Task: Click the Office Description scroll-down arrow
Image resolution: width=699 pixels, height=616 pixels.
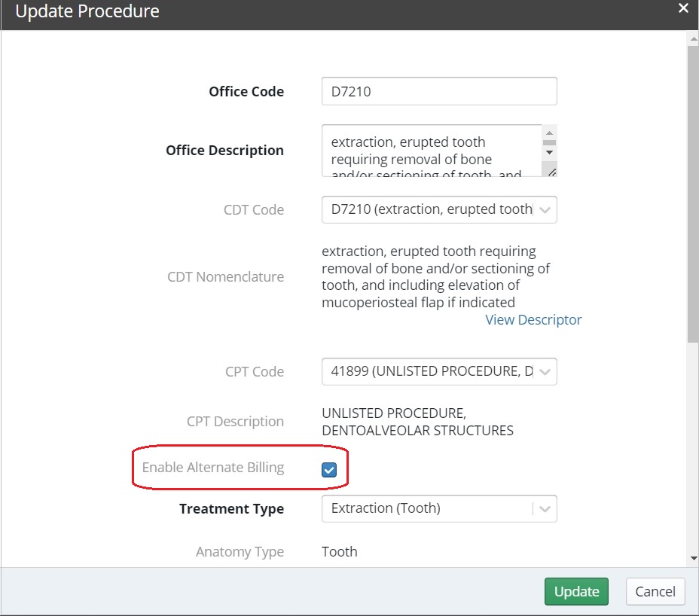Action: pyautogui.click(x=549, y=152)
